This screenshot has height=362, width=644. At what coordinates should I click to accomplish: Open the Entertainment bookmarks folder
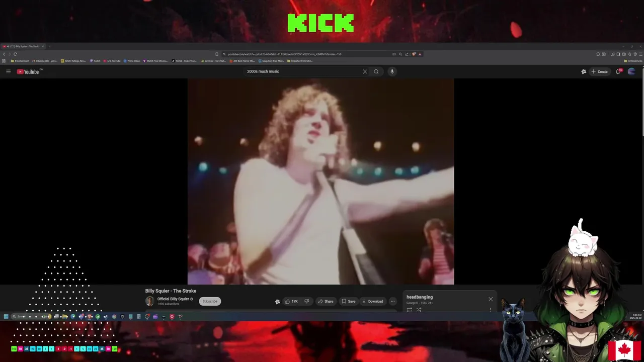(x=20, y=61)
